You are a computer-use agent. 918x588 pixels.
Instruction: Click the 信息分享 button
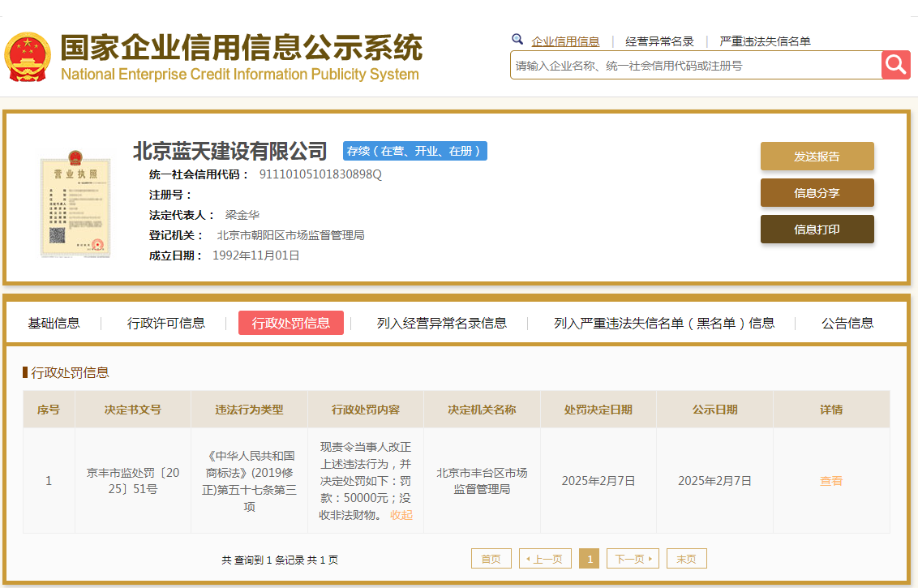coord(817,192)
